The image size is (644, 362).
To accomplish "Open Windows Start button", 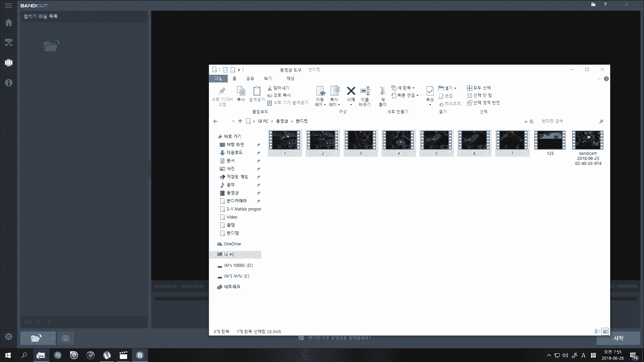I will (8, 355).
